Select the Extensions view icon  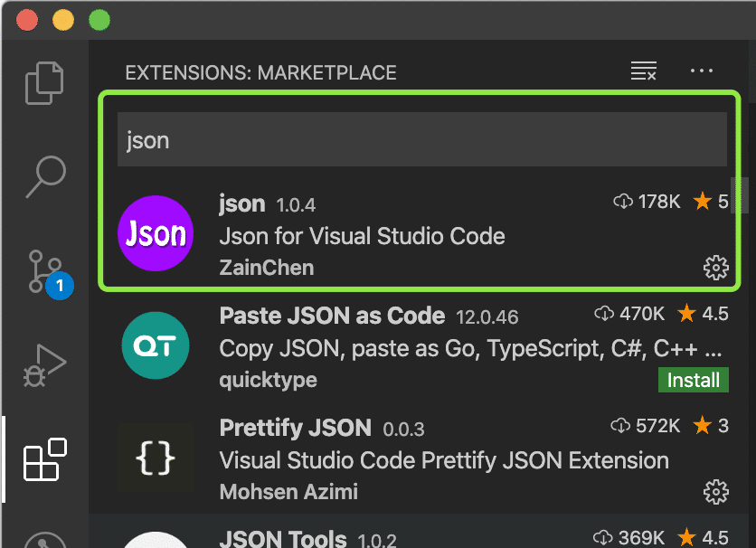(45, 459)
